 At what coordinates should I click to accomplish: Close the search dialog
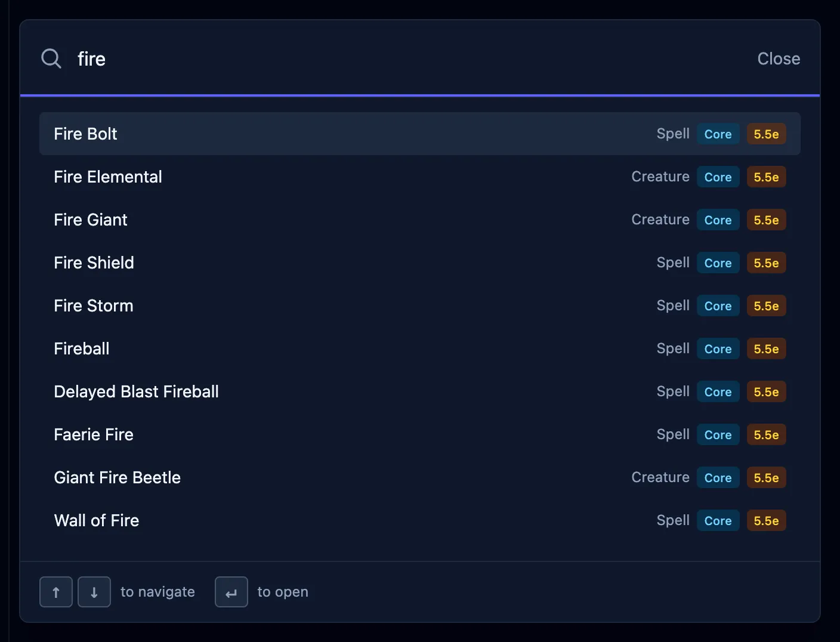coord(779,58)
